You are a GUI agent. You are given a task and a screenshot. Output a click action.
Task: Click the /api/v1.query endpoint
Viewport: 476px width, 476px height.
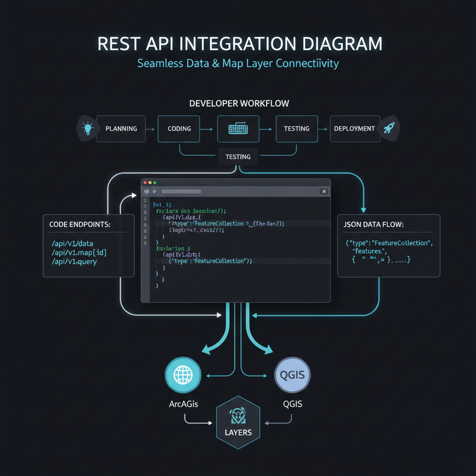point(74,262)
